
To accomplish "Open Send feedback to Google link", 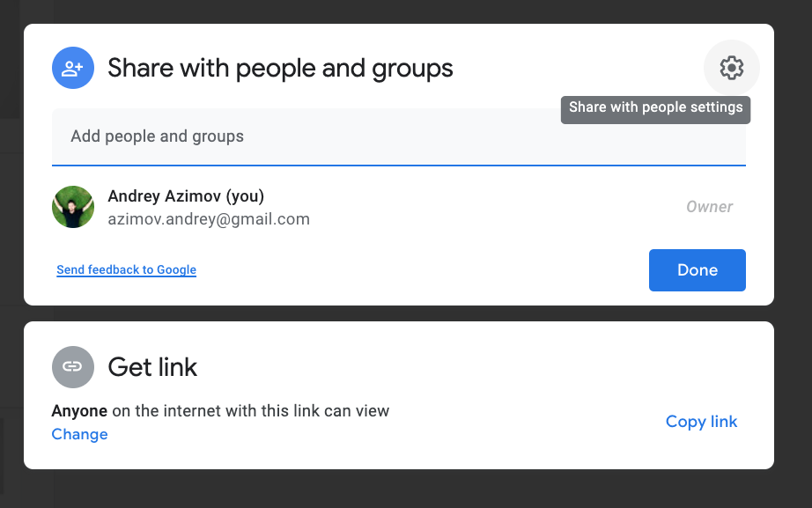I will coord(126,270).
